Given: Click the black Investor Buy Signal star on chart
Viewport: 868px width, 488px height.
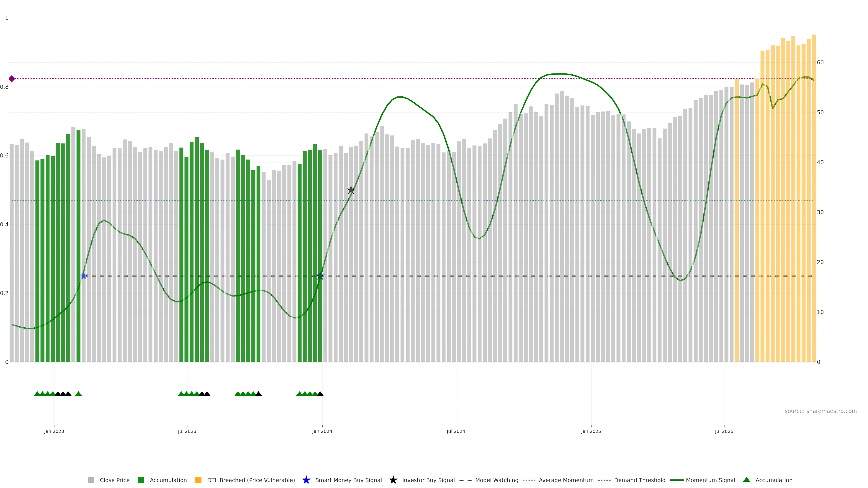Looking at the screenshot, I should pyautogui.click(x=351, y=190).
